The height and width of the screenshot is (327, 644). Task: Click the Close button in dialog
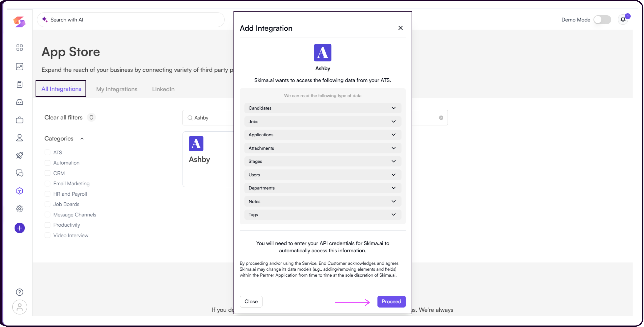pos(251,301)
